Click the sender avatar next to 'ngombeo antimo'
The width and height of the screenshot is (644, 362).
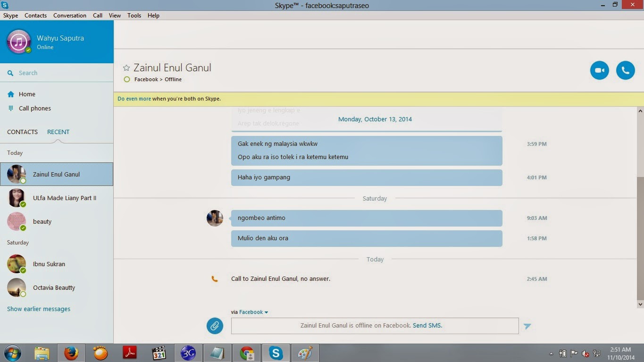(x=215, y=218)
